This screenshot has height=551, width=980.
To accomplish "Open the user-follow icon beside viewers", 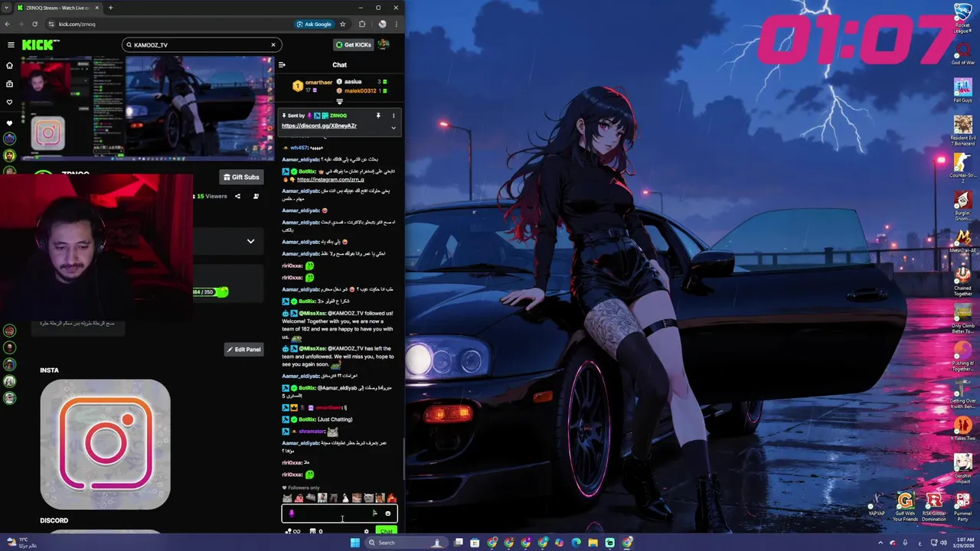I will tap(256, 196).
